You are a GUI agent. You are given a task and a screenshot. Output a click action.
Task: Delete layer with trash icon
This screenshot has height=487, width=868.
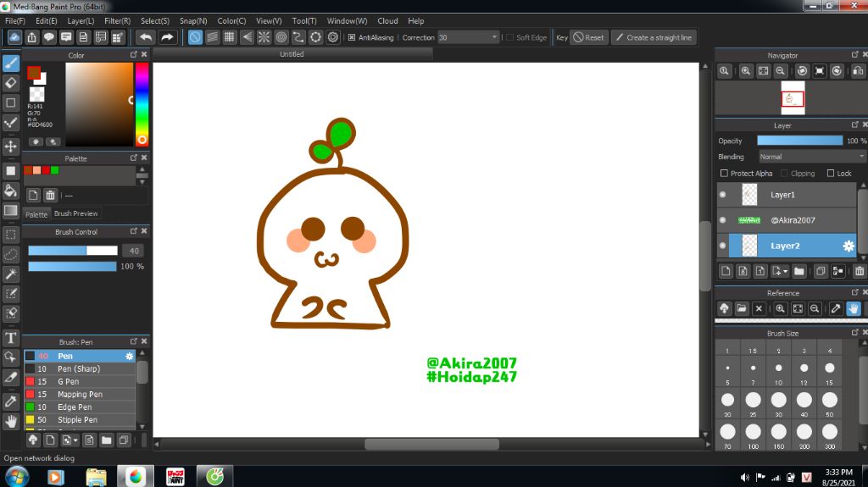click(860, 271)
